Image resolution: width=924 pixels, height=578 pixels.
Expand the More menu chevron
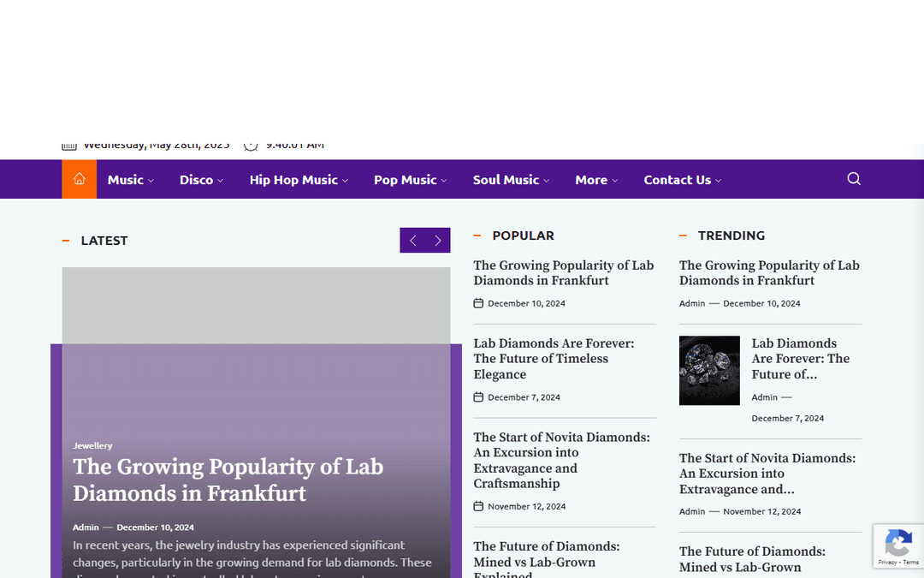pyautogui.click(x=614, y=181)
